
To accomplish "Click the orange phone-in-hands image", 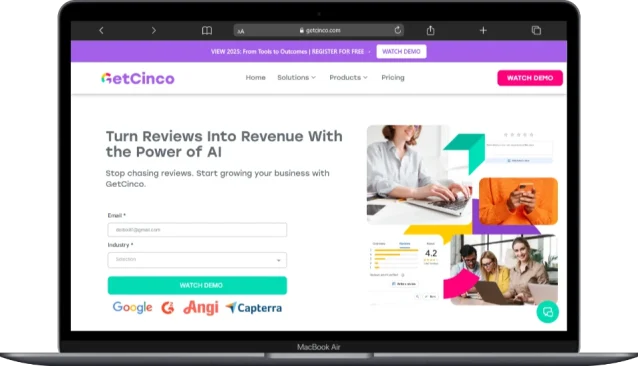I will [x=518, y=201].
